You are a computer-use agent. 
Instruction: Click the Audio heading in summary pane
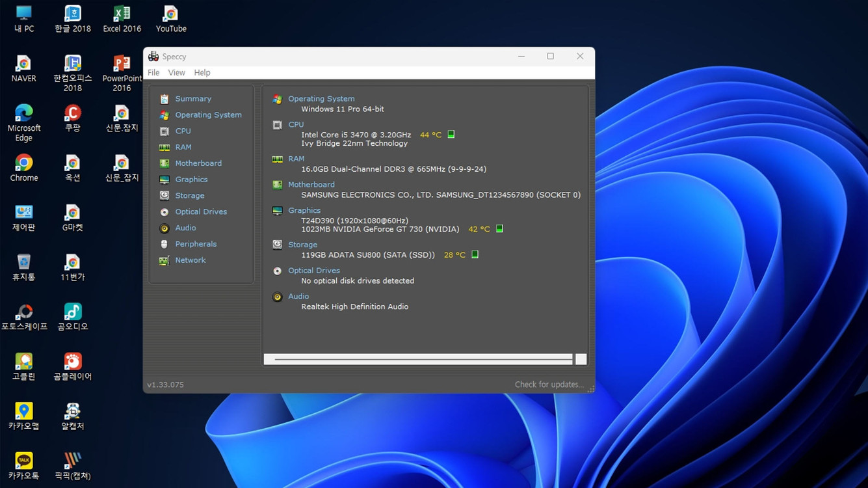click(298, 297)
